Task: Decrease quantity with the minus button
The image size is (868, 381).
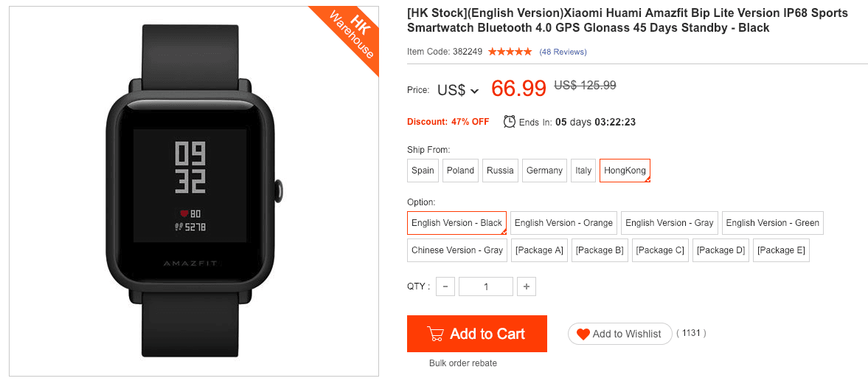Action: coord(445,286)
